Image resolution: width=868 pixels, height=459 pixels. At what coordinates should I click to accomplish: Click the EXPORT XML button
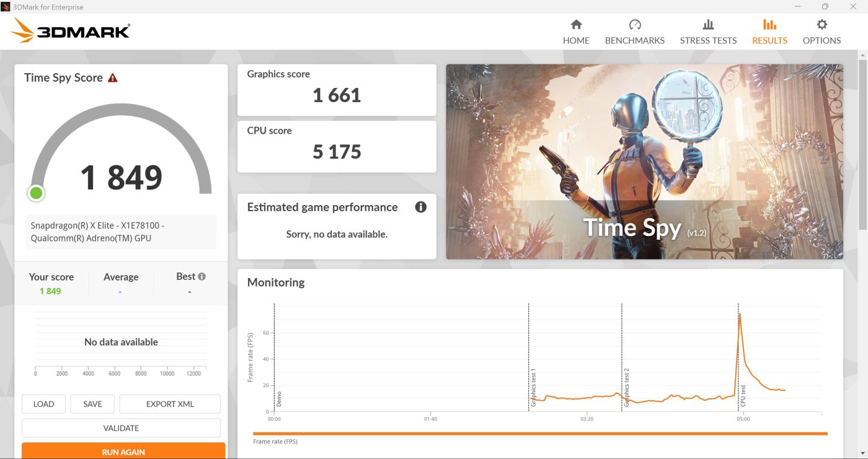point(170,404)
